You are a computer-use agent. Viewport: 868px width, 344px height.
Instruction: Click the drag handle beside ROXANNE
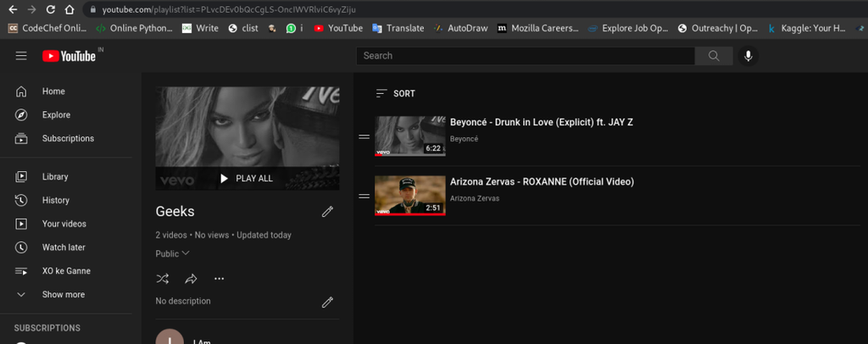[x=364, y=196]
